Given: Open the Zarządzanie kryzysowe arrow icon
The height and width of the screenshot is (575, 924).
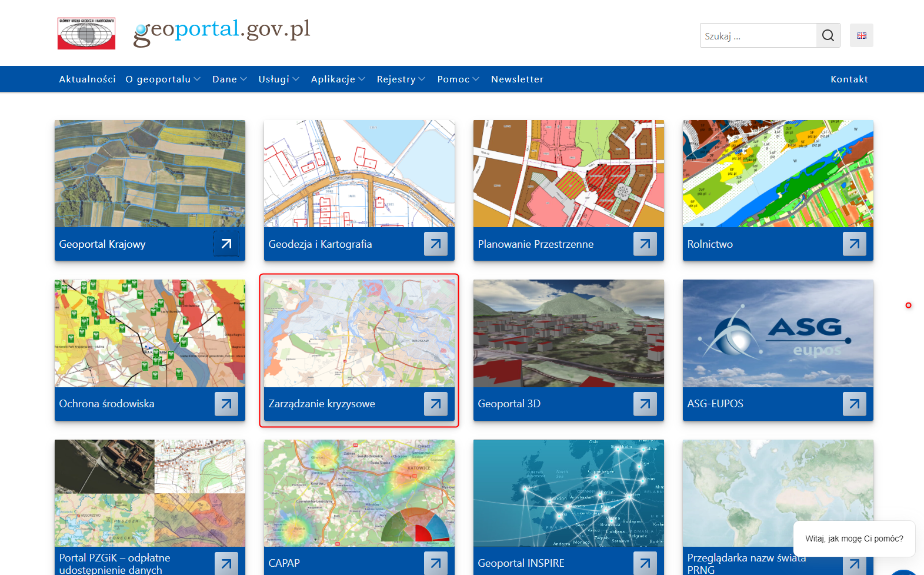Looking at the screenshot, I should point(436,404).
